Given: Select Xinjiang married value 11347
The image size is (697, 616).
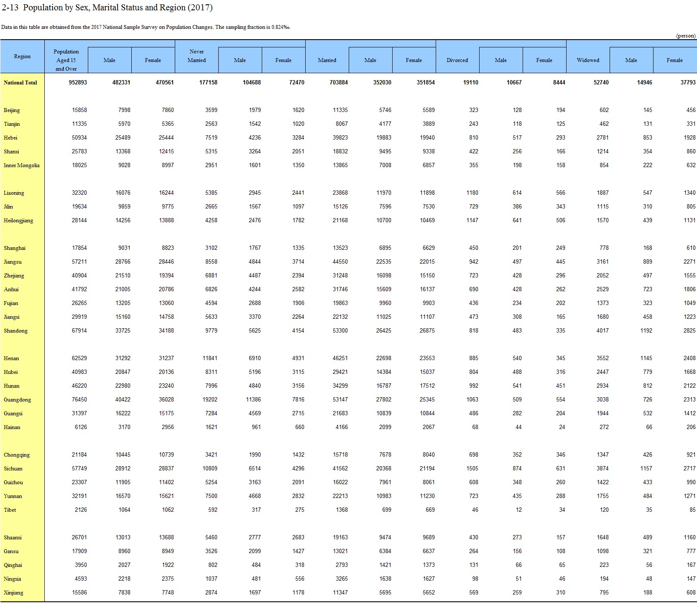Looking at the screenshot, I should pyautogui.click(x=340, y=593).
